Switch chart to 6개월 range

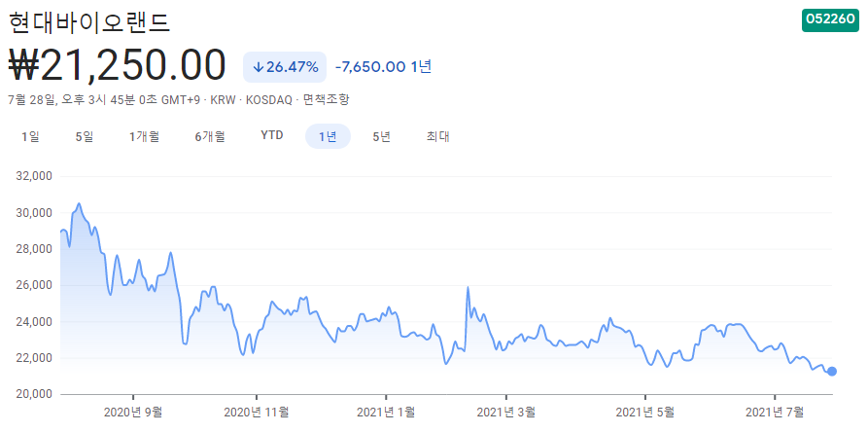tap(210, 136)
